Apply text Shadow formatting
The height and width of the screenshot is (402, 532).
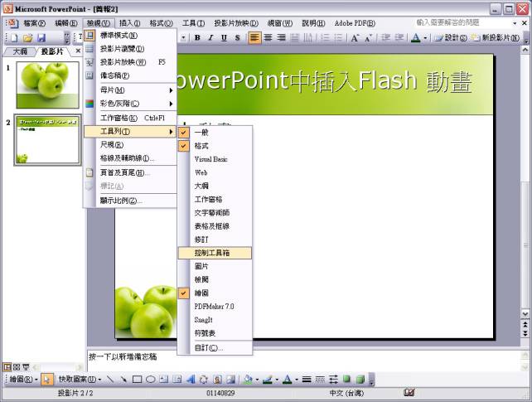click(238, 37)
